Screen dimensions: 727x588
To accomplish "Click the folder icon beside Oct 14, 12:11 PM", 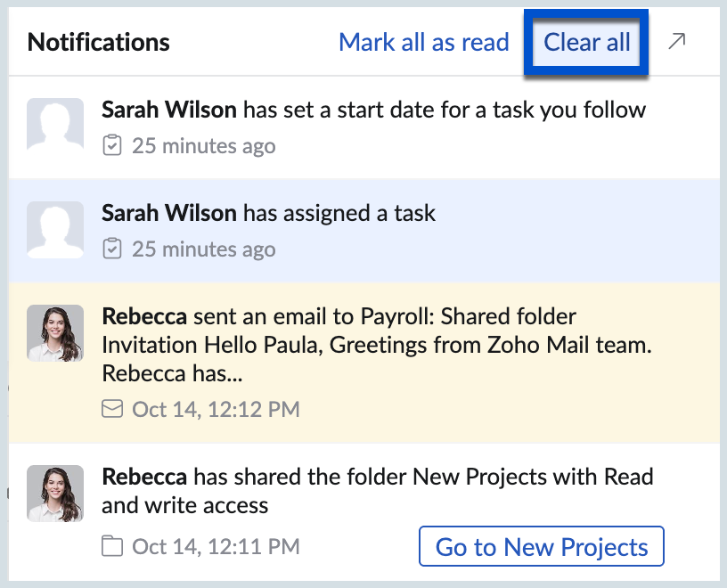I will tap(112, 545).
